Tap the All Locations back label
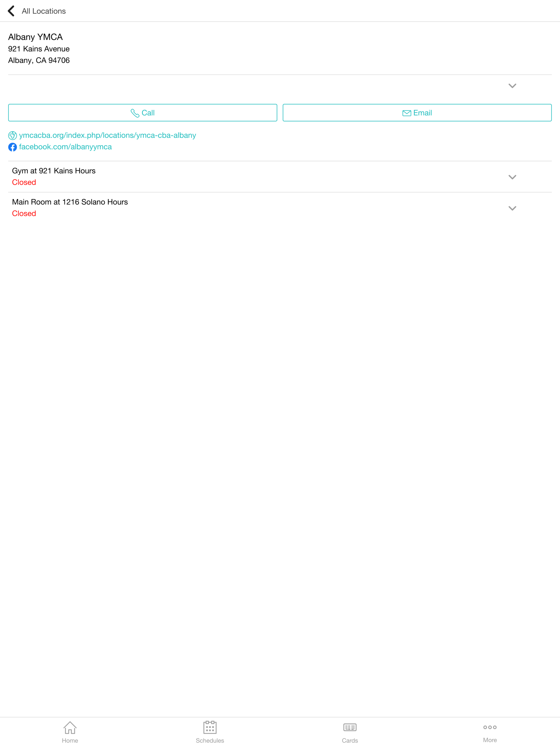The width and height of the screenshot is (560, 747). (x=43, y=11)
